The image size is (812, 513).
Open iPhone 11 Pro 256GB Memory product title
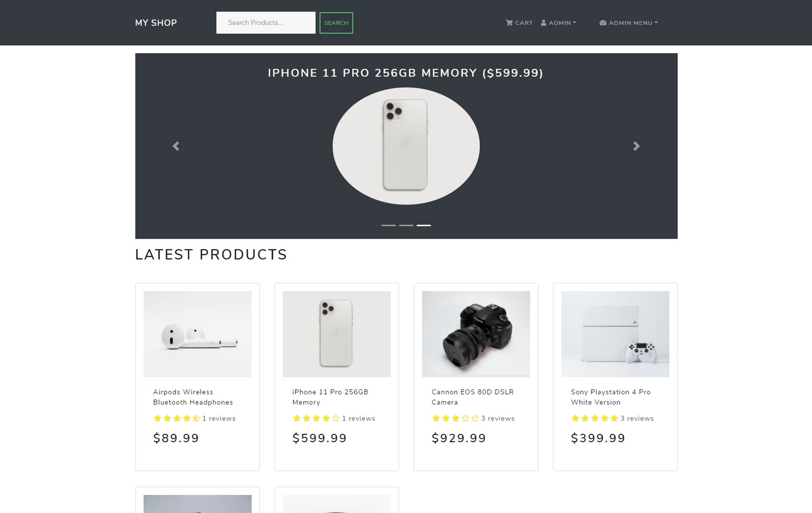point(330,397)
